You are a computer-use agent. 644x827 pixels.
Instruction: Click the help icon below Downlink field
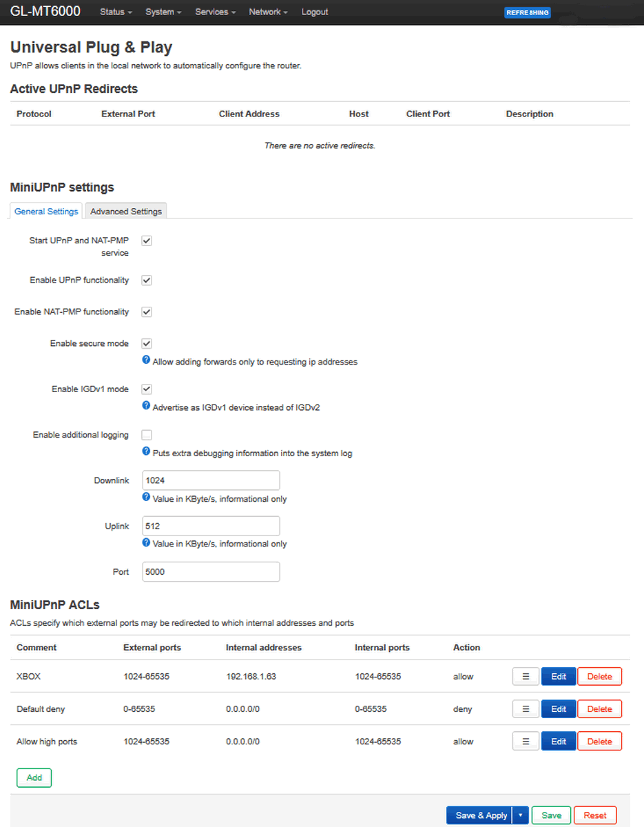point(146,497)
